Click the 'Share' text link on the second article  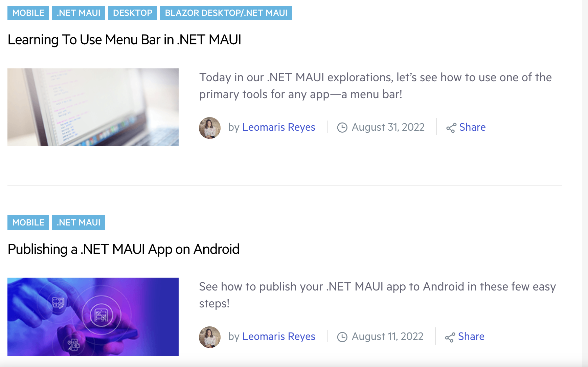pyautogui.click(x=471, y=337)
